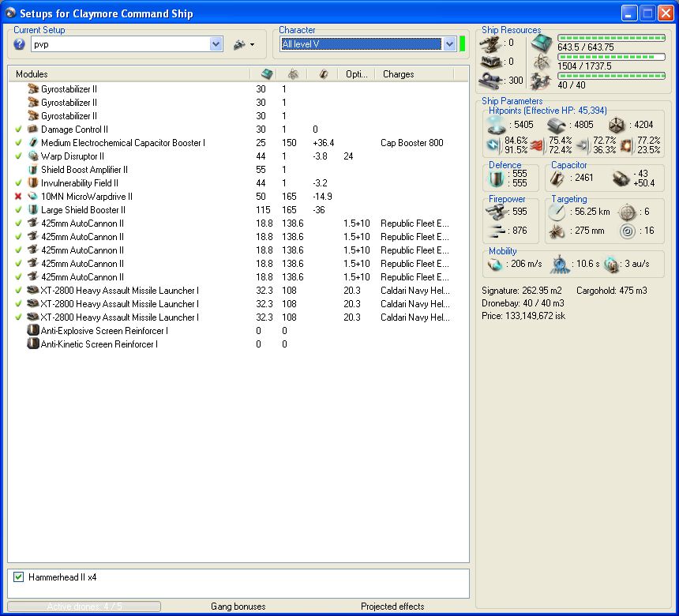
Task: Toggle Medium Electrochemical Capacitor Booster I checkmark
Action: click(x=18, y=142)
